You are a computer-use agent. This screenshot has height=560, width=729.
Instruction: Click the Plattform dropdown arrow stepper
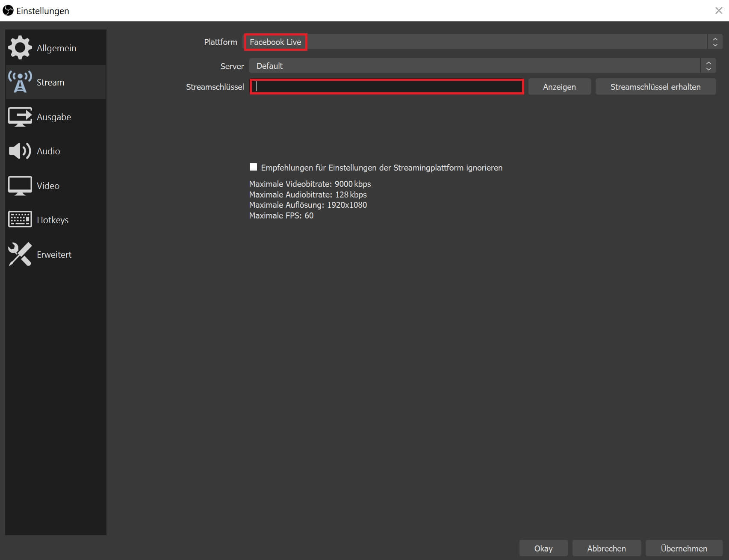coord(715,42)
